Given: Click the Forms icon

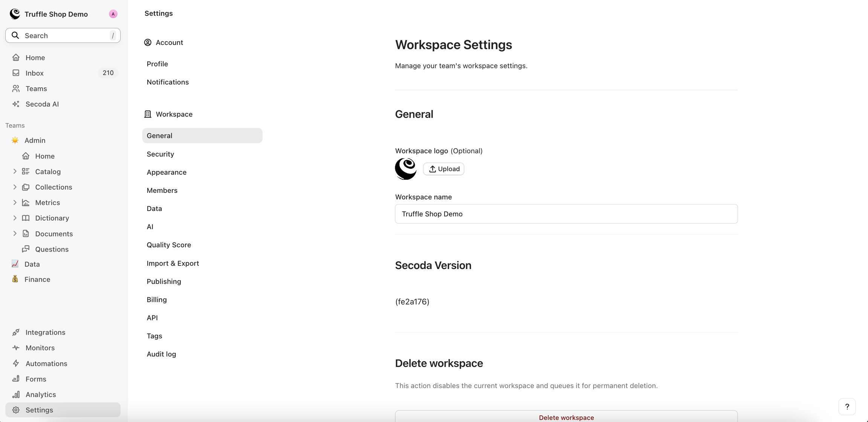Looking at the screenshot, I should point(16,379).
